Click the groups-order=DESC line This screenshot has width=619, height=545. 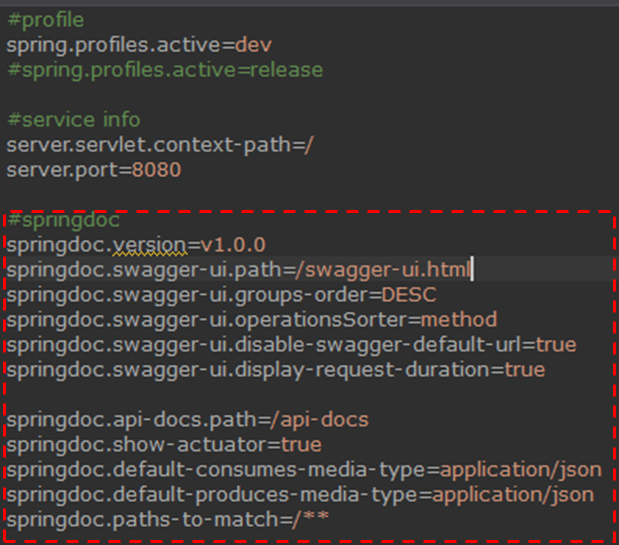221,295
